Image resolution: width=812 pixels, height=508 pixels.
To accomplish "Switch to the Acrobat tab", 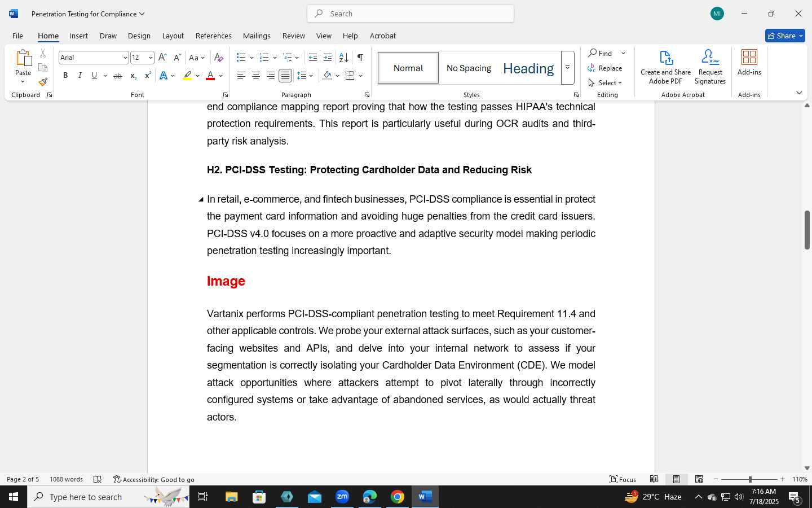I will click(x=383, y=36).
